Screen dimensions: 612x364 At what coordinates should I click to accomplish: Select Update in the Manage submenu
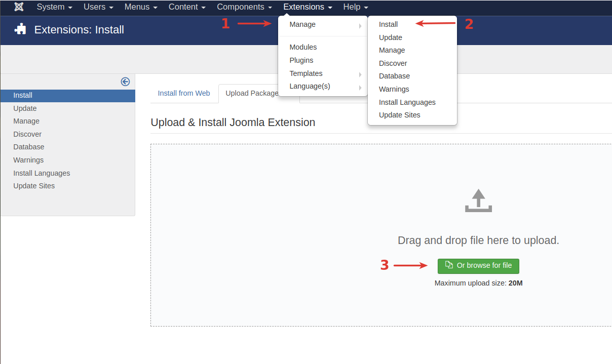click(412, 37)
